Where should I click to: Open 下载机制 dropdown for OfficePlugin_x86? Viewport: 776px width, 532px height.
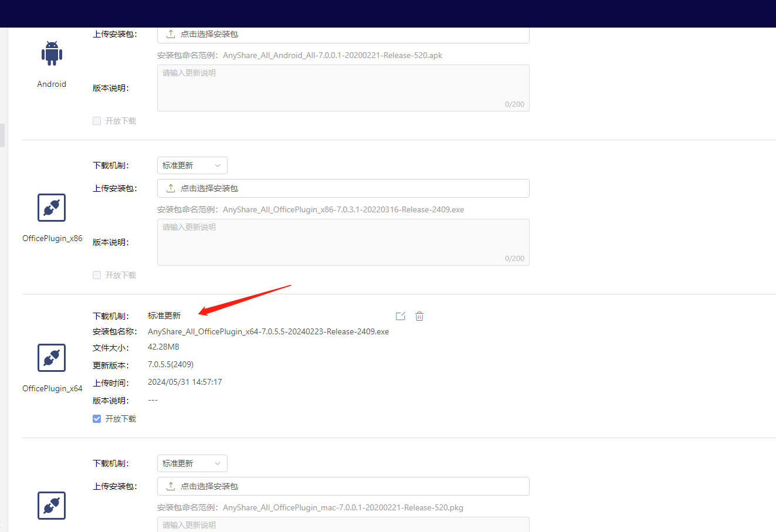(192, 165)
